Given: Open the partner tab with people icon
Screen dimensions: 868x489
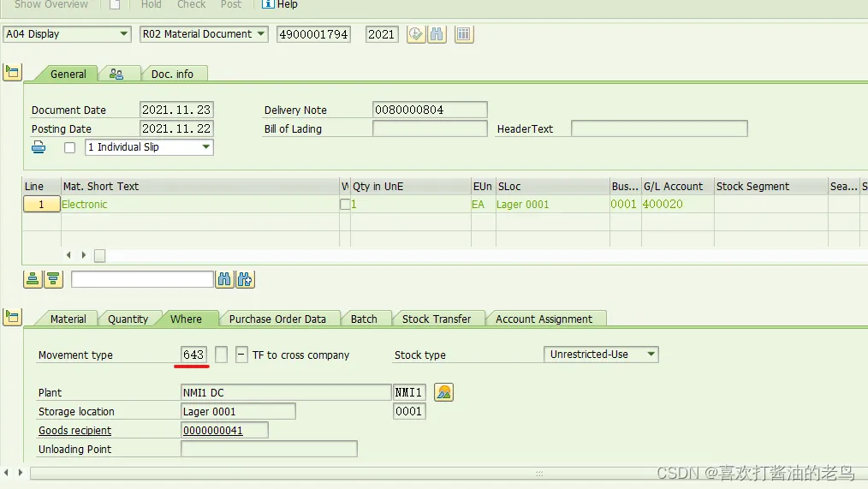Looking at the screenshot, I should 116,74.
